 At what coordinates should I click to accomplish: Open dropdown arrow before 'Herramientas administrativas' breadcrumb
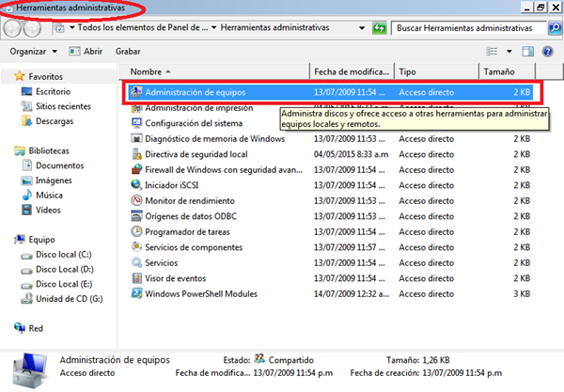tap(214, 27)
